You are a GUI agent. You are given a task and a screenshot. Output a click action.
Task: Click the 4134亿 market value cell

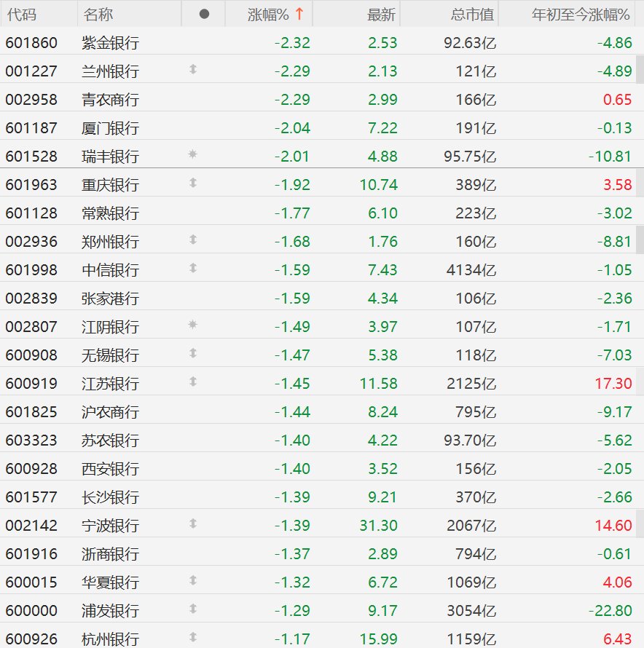click(x=471, y=270)
